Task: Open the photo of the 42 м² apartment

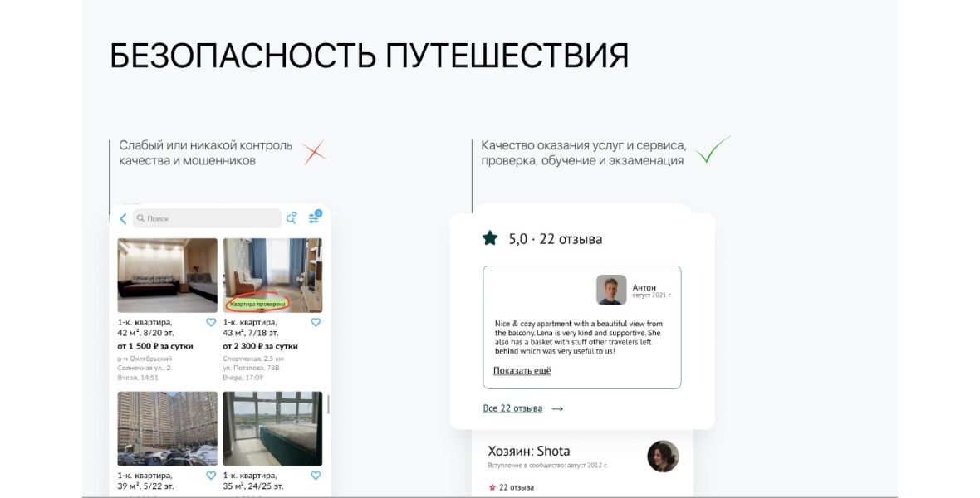Action: pyautogui.click(x=168, y=275)
